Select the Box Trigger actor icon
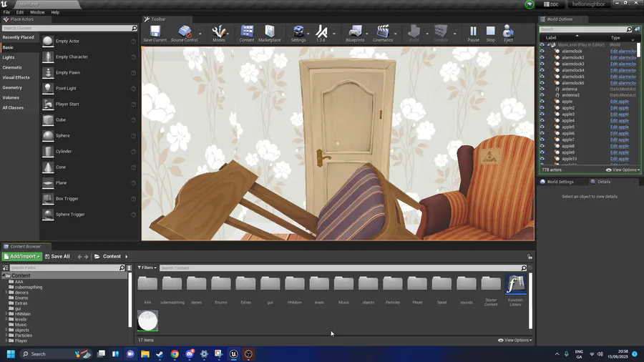Screen dimensions: 644x362 coord(48,199)
